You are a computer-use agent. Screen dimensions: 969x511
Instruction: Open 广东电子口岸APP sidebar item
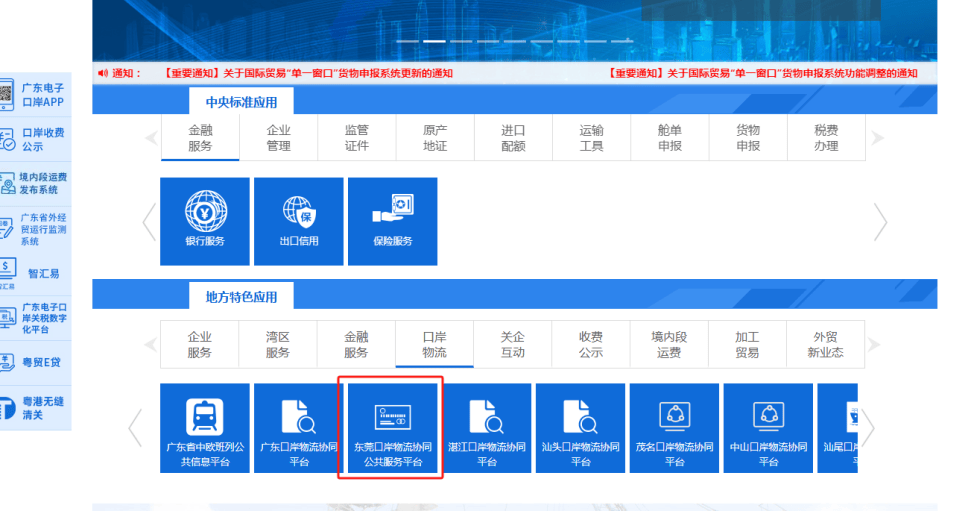(x=36, y=94)
